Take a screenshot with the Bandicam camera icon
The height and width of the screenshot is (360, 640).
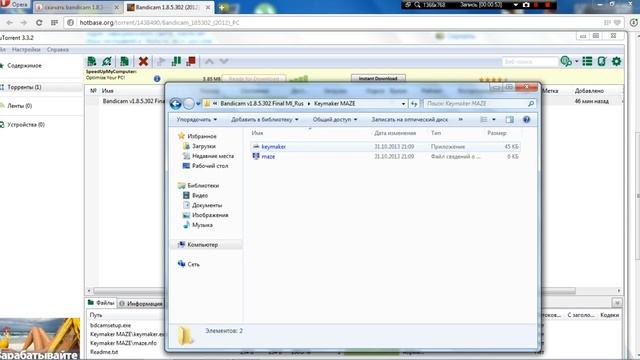tap(526, 4)
